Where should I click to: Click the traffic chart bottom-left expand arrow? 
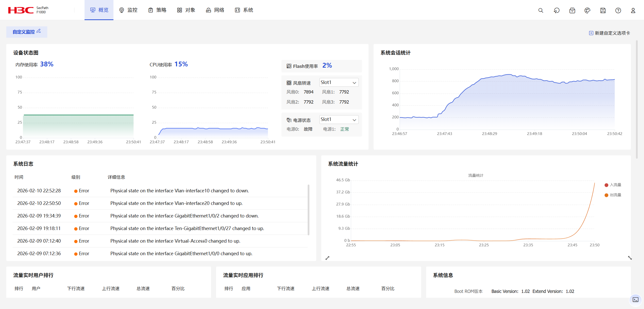coord(327,258)
